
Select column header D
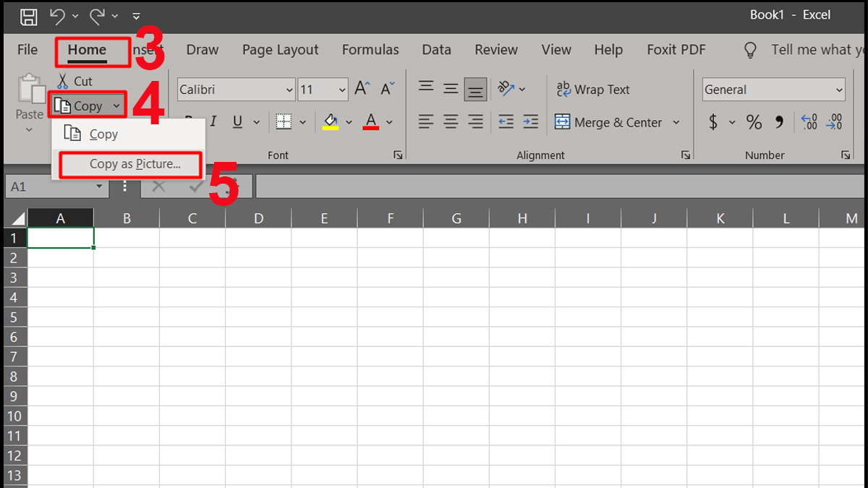point(258,218)
